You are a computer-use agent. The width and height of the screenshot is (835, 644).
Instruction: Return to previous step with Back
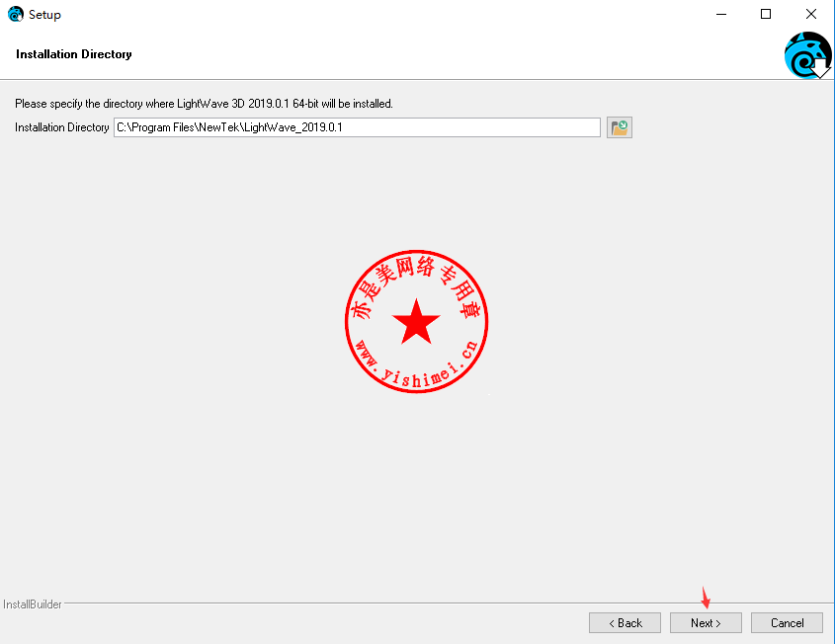coord(625,622)
